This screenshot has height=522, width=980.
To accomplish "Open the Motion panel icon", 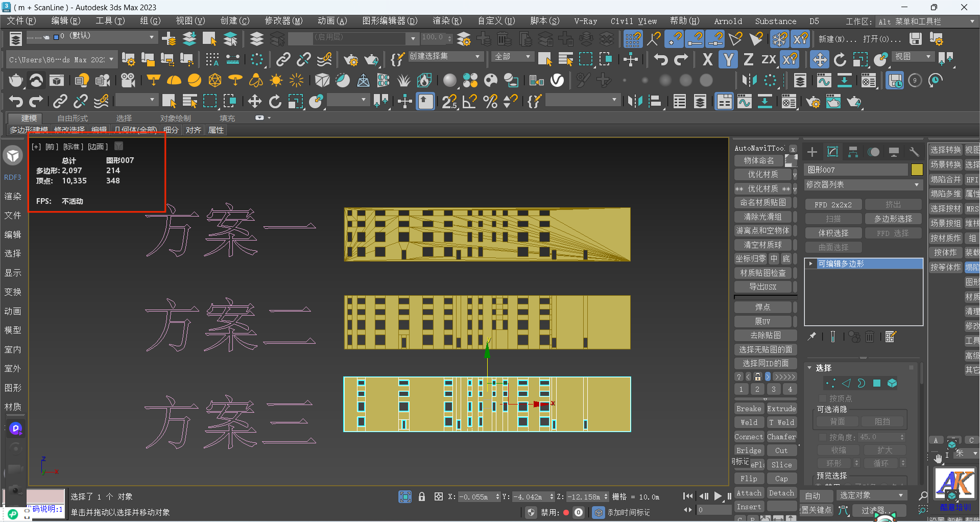I will click(x=874, y=152).
